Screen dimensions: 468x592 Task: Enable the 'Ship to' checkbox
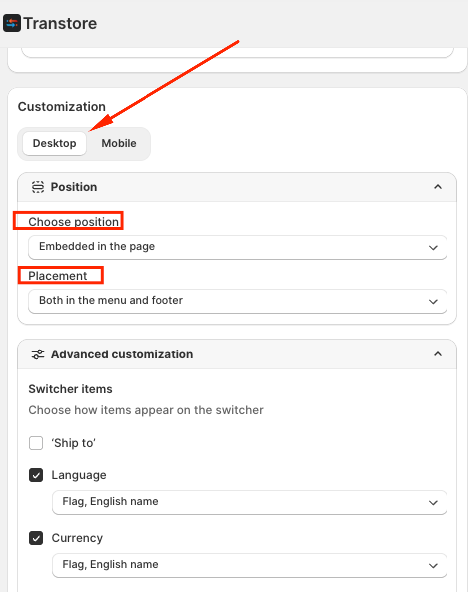pyautogui.click(x=36, y=443)
